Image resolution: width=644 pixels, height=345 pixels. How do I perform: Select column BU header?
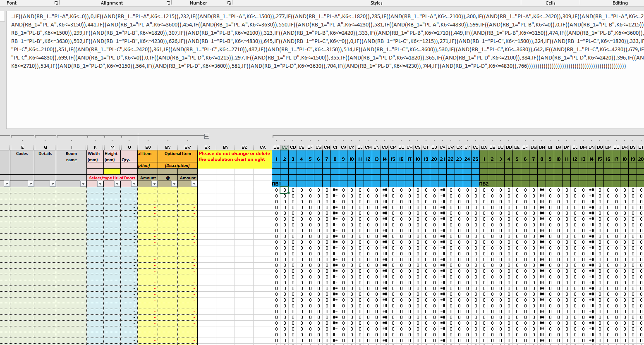148,147
